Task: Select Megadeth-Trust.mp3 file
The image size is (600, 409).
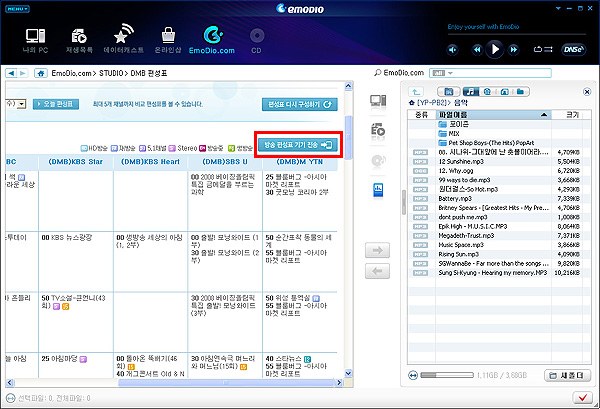Action: click(x=466, y=236)
